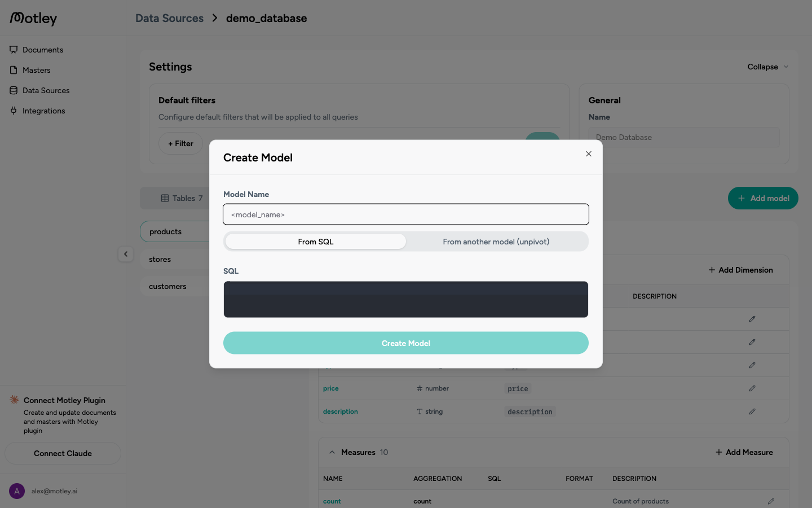
Task: Click the Motley logo
Action: coord(34,19)
